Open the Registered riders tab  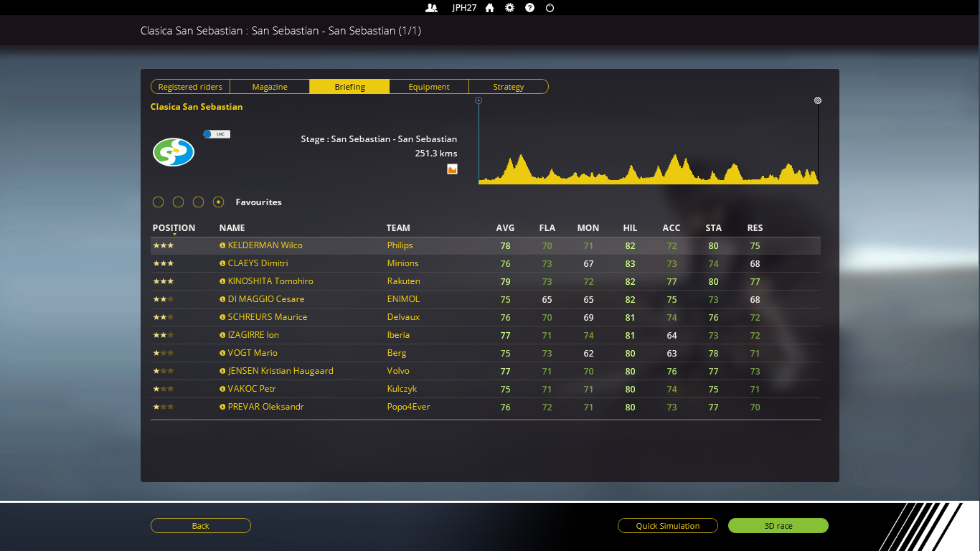pyautogui.click(x=190, y=87)
